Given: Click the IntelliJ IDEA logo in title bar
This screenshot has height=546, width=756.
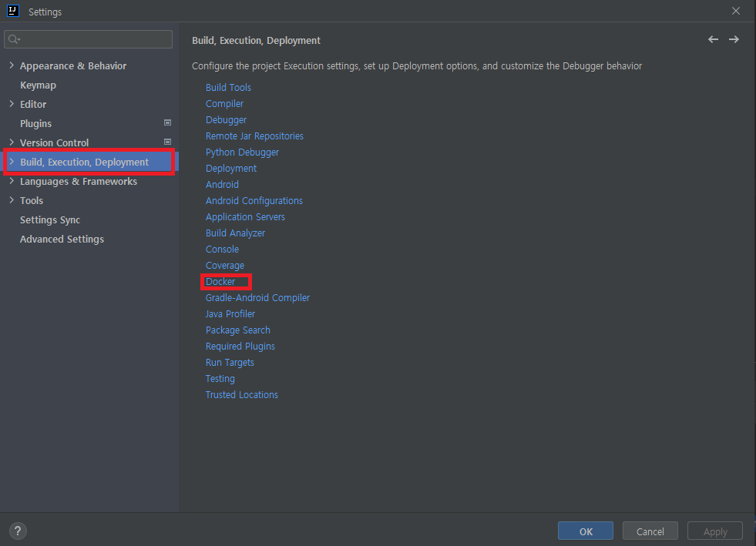Looking at the screenshot, I should click(13, 11).
